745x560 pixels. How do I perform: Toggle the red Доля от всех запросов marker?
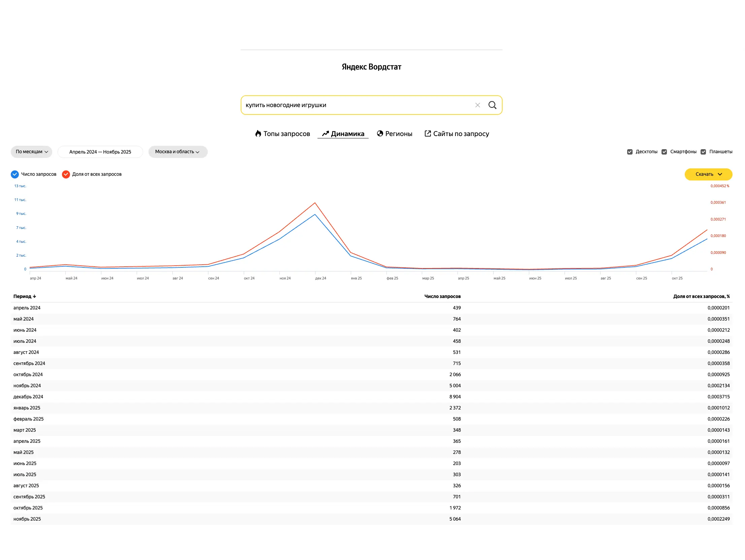[66, 174]
